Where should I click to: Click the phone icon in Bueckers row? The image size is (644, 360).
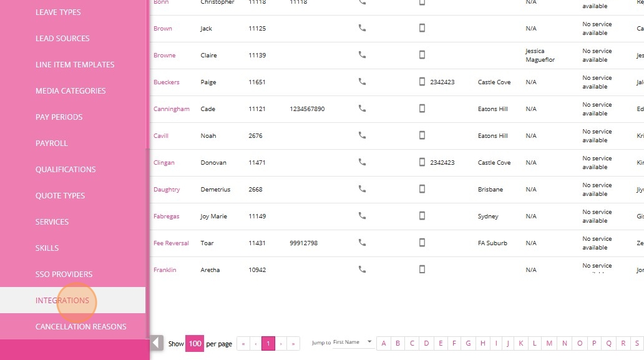click(362, 82)
